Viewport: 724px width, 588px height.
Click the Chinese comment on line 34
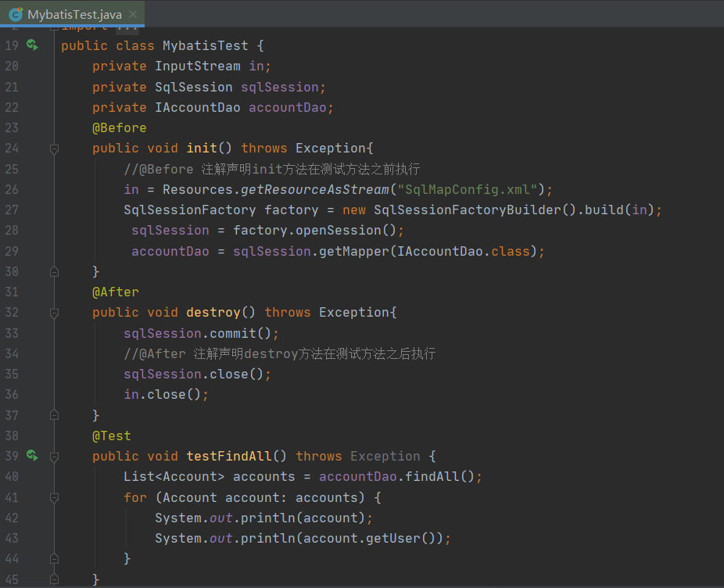click(x=280, y=353)
